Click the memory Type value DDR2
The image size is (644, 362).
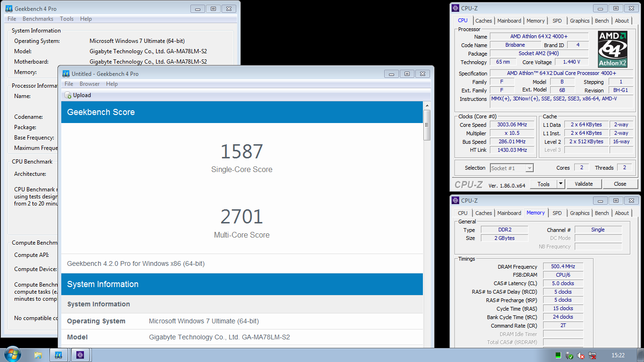[x=504, y=230]
